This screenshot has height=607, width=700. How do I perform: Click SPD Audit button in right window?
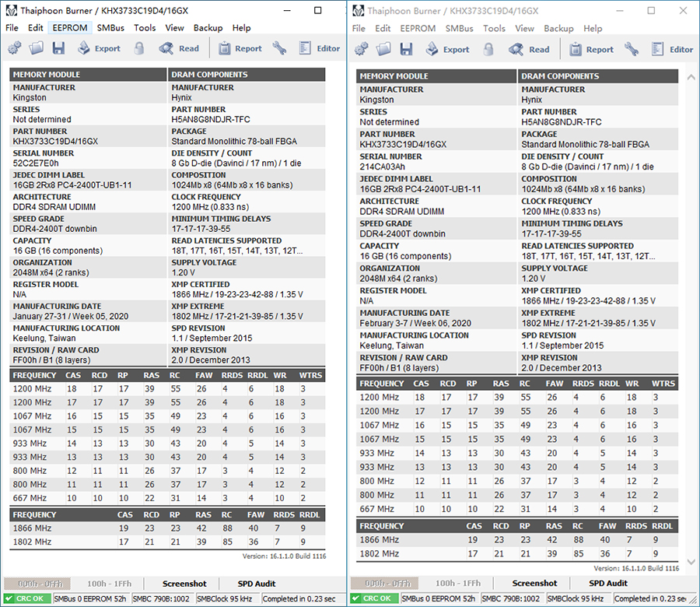[608, 583]
